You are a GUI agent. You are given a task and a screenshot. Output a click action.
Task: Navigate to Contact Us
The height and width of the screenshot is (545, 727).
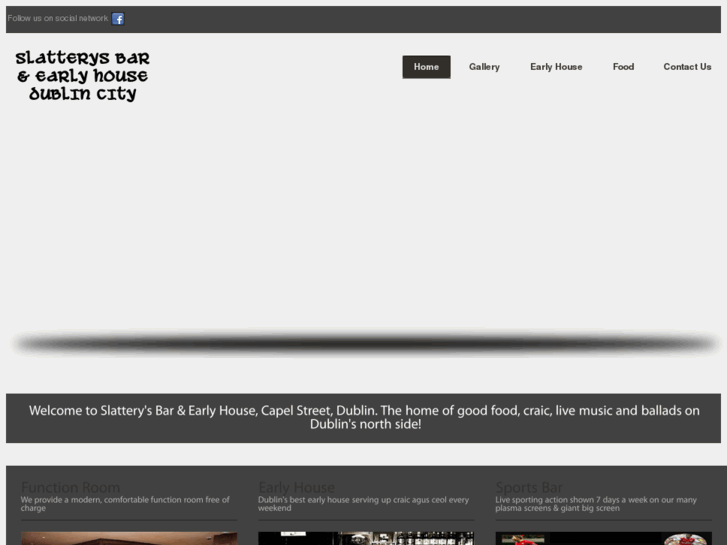(687, 67)
